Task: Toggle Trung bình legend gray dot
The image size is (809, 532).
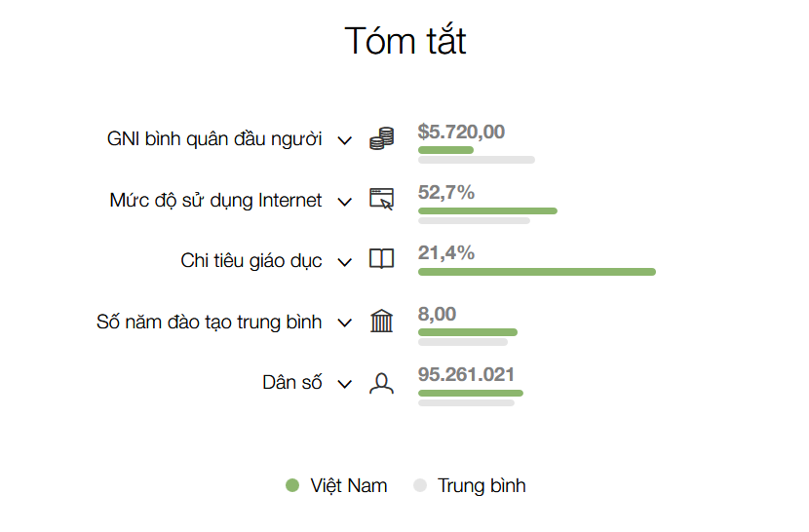Action: pos(420,485)
